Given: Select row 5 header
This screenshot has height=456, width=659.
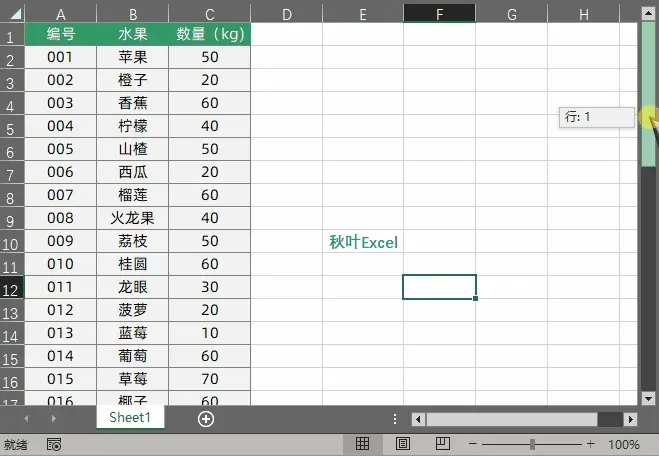Looking at the screenshot, I should (x=10, y=127).
